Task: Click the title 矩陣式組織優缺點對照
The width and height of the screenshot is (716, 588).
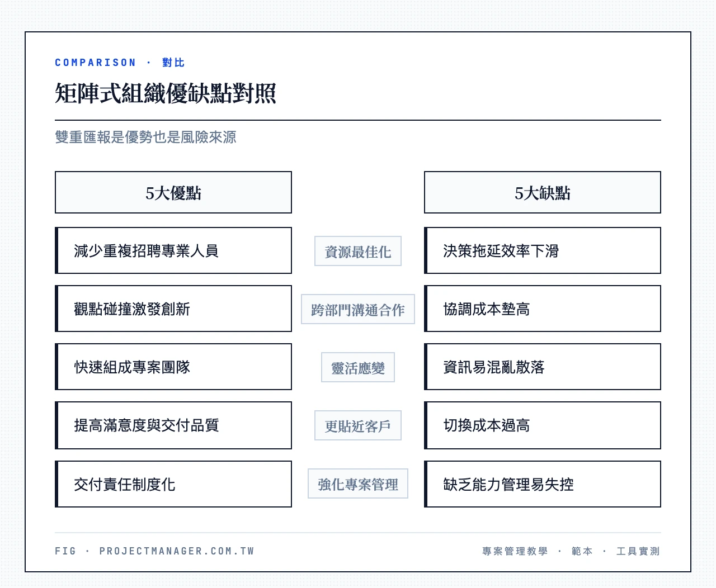Action: [x=166, y=93]
